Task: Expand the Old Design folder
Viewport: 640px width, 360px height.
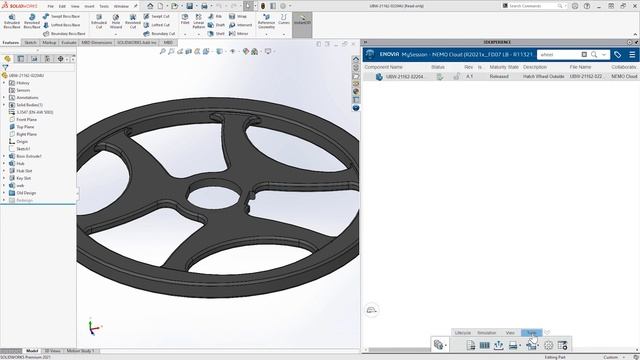Action: pyautogui.click(x=4, y=193)
